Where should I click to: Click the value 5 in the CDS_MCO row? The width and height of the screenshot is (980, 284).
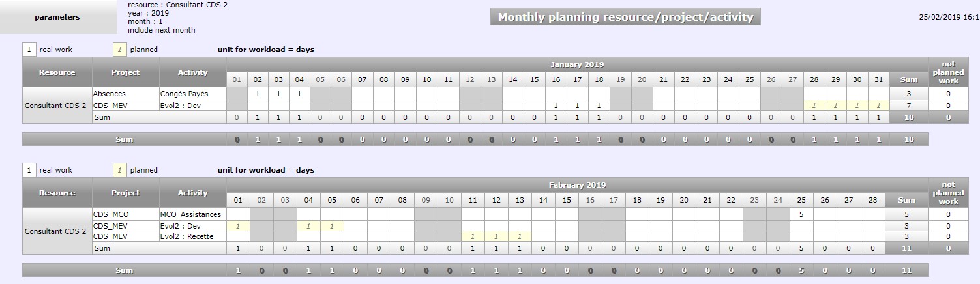coord(800,214)
